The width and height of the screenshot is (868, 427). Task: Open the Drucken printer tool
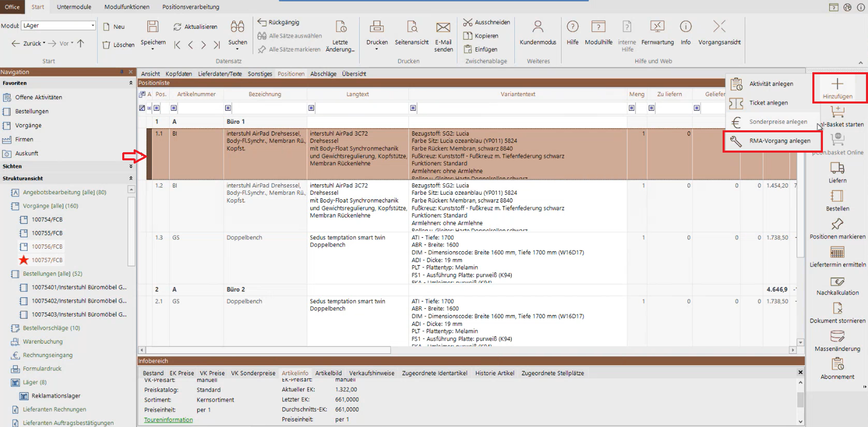pos(377,27)
